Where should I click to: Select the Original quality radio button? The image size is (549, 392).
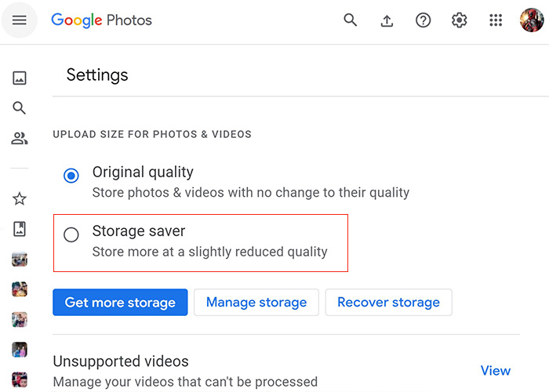[x=71, y=176]
